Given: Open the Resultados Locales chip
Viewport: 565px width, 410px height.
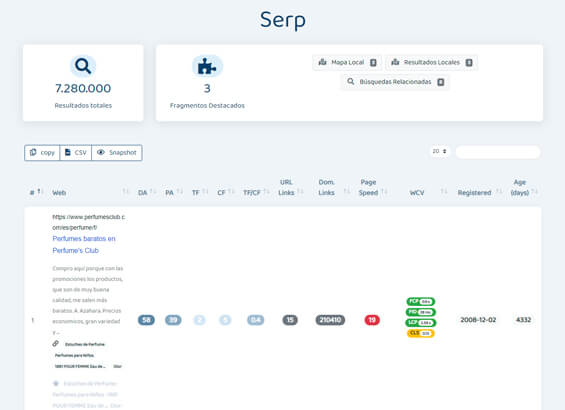Looking at the screenshot, I should (432, 63).
